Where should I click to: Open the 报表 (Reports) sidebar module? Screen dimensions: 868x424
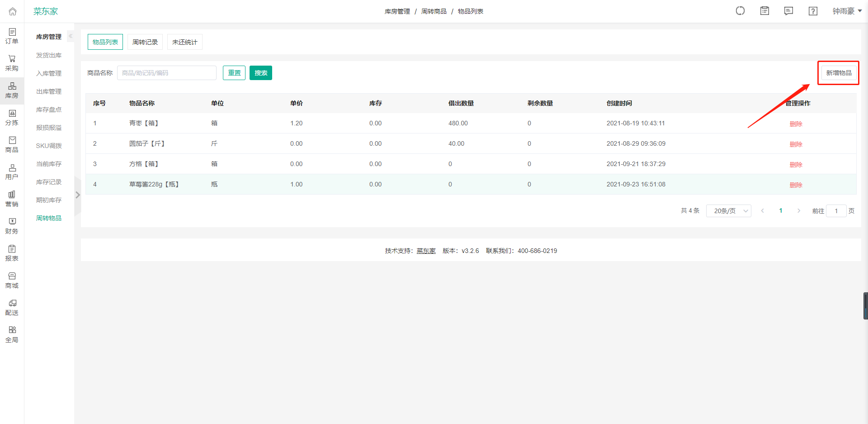click(x=12, y=253)
